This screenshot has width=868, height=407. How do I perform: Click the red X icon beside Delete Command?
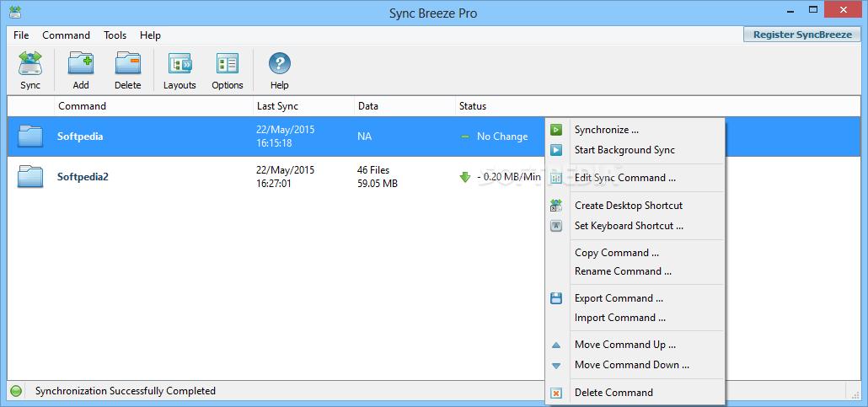pos(556,394)
